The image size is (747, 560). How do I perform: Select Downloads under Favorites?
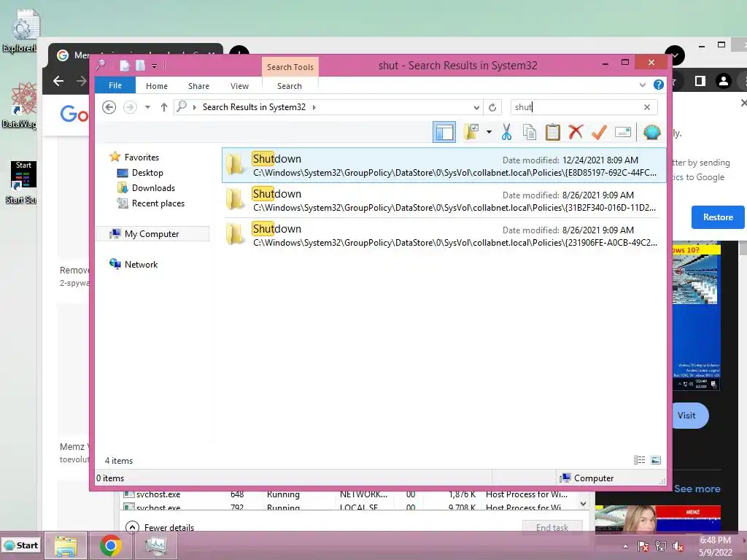pos(153,188)
